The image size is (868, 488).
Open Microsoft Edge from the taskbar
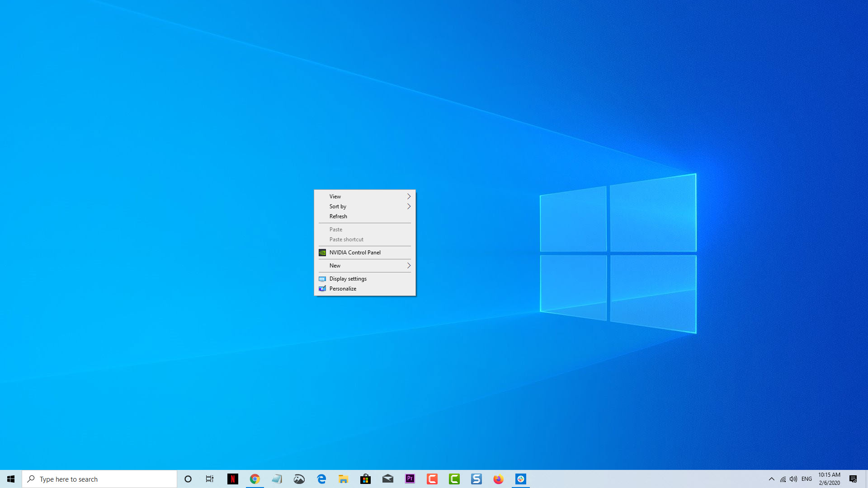321,479
